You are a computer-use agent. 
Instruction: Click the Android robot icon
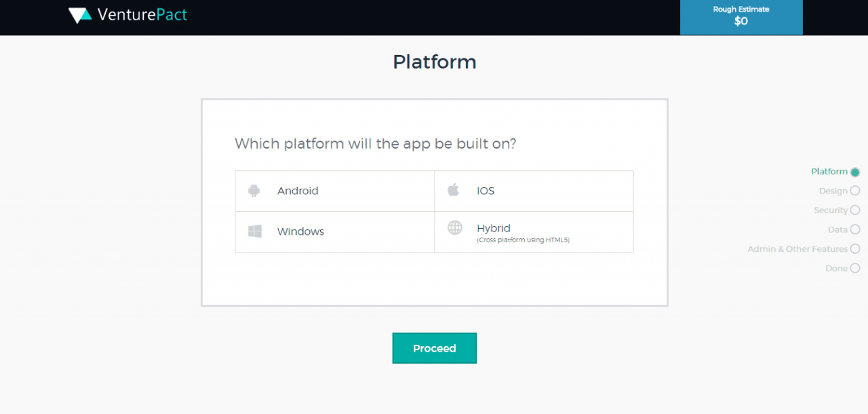click(x=254, y=191)
